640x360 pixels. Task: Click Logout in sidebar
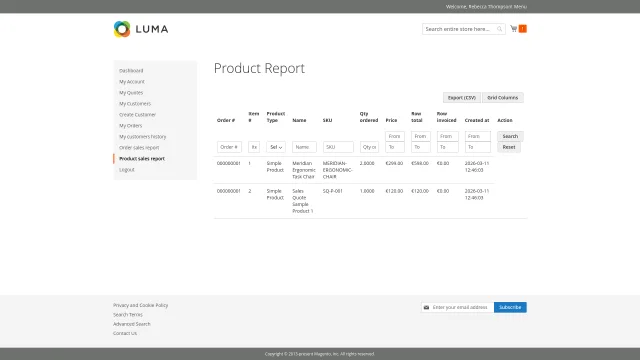click(127, 170)
